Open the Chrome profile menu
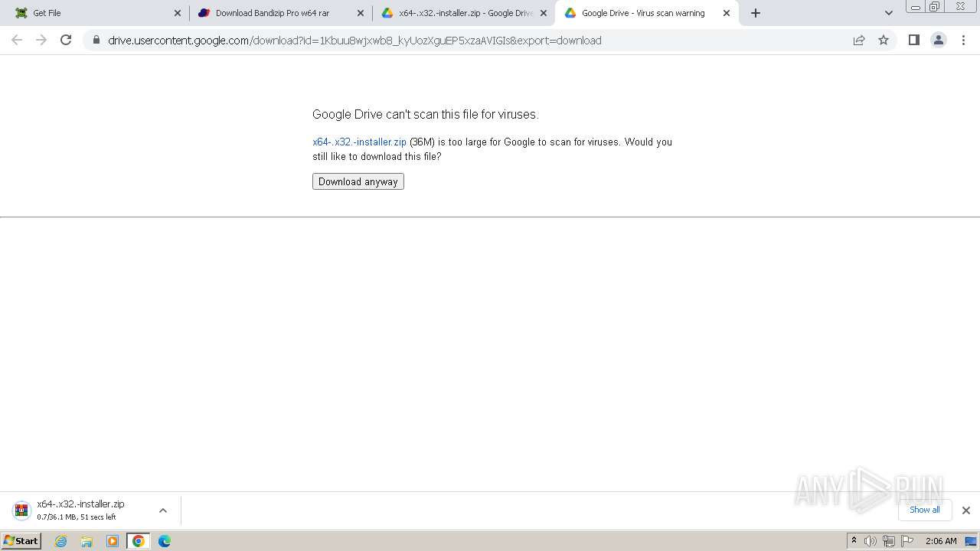This screenshot has height=551, width=980. (938, 40)
